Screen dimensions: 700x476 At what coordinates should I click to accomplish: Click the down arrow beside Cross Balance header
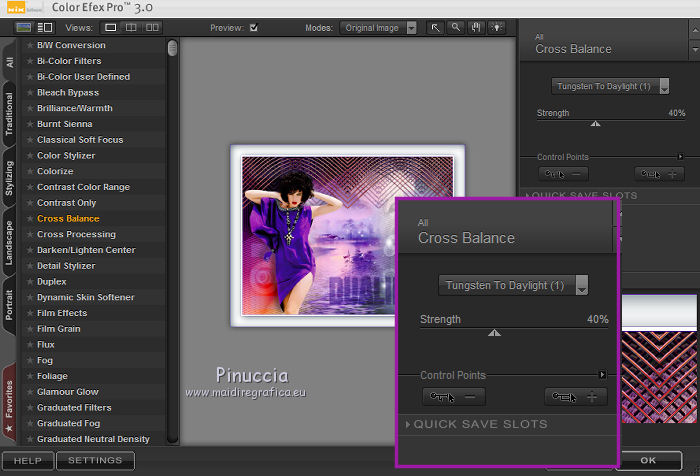click(x=695, y=48)
